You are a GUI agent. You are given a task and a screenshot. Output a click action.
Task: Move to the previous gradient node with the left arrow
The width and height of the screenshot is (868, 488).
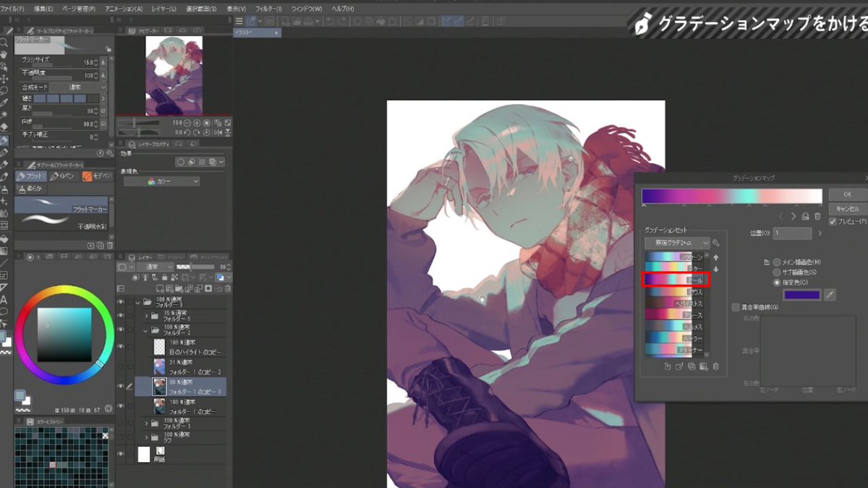(781, 216)
